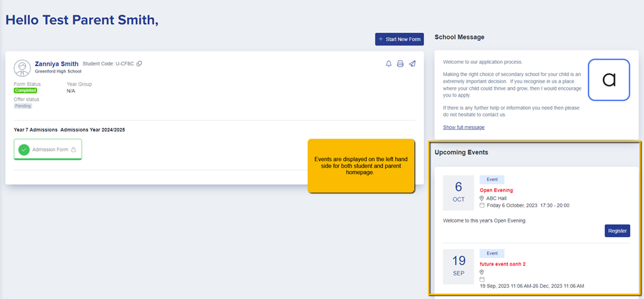Click the ABC Hall location pin icon
This screenshot has height=299, width=644.
(482, 198)
